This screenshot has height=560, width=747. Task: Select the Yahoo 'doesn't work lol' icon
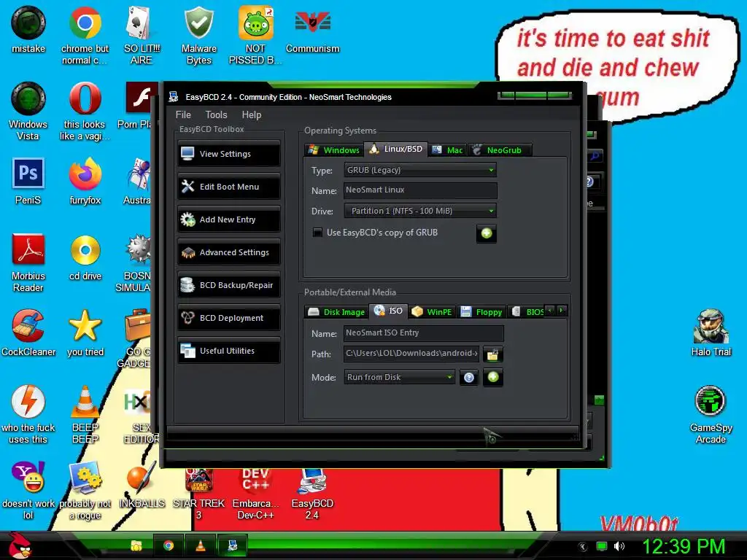(x=28, y=491)
